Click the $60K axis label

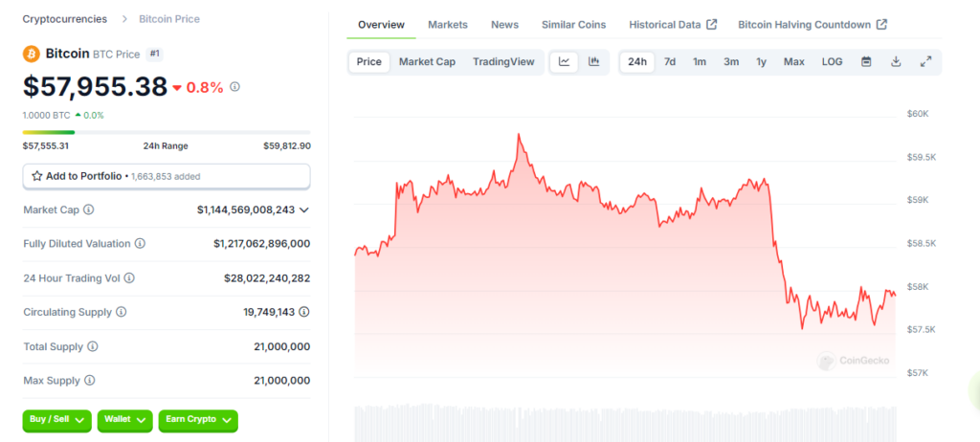(x=918, y=115)
